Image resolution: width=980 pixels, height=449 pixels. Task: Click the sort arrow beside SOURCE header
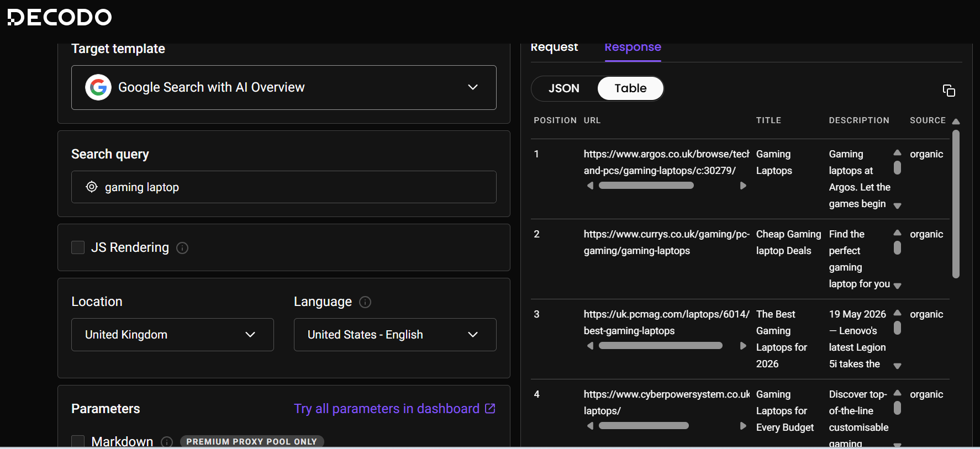coord(956,121)
